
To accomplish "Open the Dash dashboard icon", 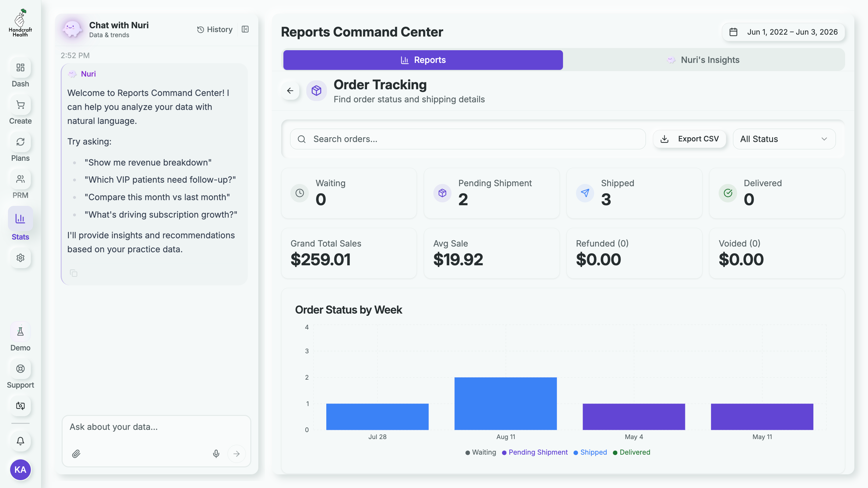I will coord(20,68).
